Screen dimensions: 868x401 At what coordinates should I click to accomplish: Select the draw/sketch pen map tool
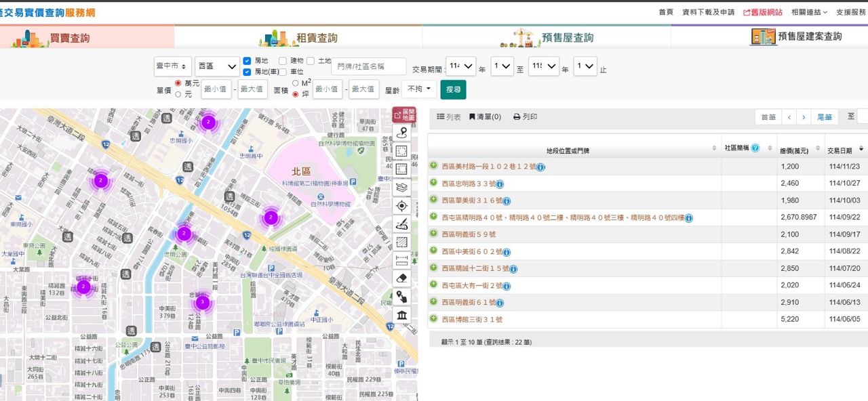tap(401, 224)
